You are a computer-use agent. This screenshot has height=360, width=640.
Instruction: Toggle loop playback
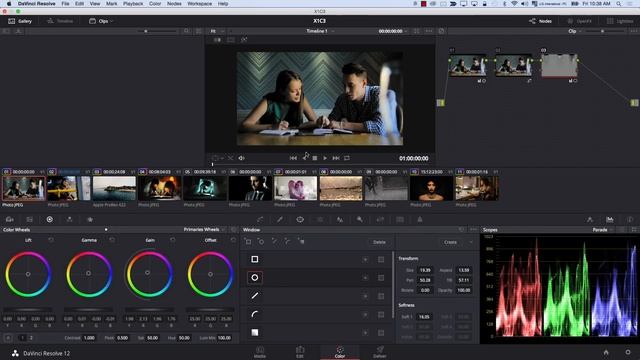click(347, 158)
